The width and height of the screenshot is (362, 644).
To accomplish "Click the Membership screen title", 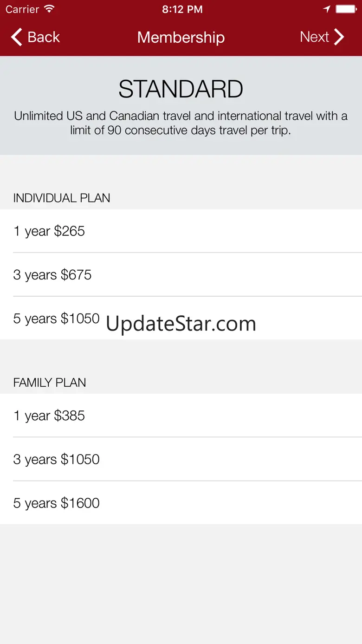I will click(x=181, y=37).
